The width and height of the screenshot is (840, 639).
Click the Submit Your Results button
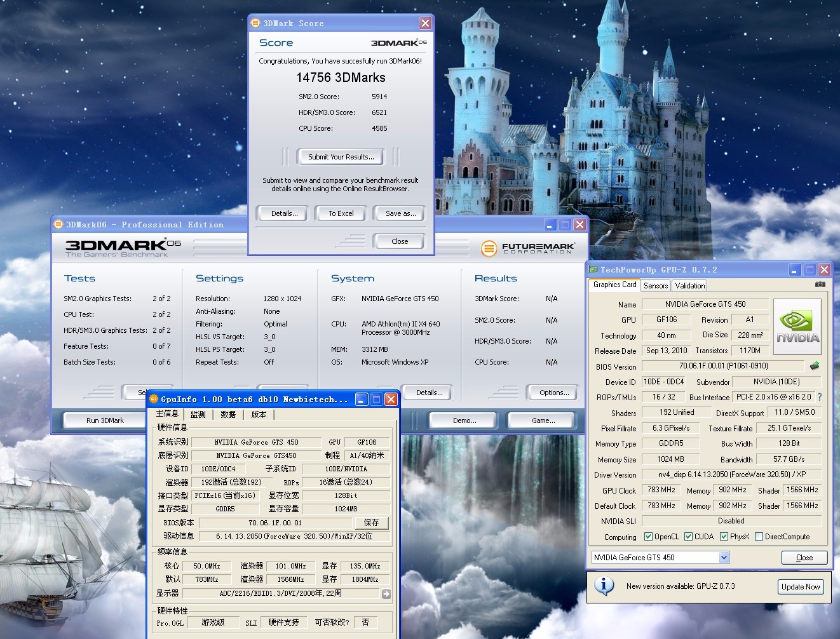point(341,157)
